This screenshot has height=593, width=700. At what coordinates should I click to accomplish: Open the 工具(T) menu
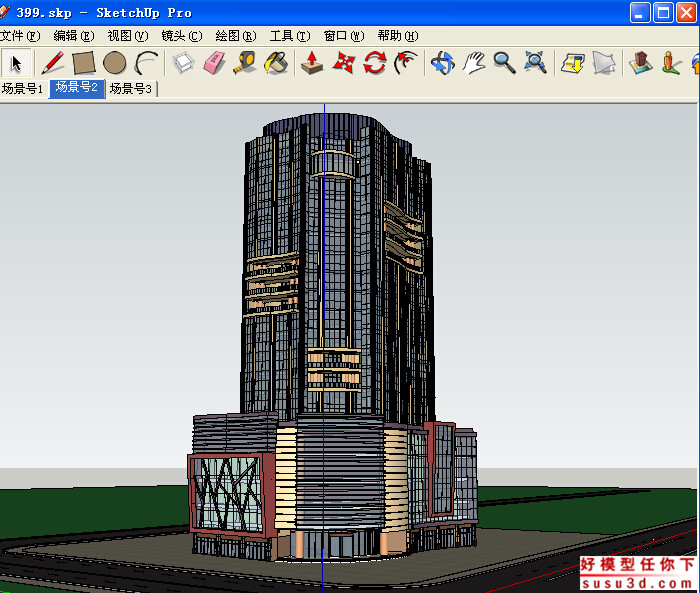coord(290,36)
